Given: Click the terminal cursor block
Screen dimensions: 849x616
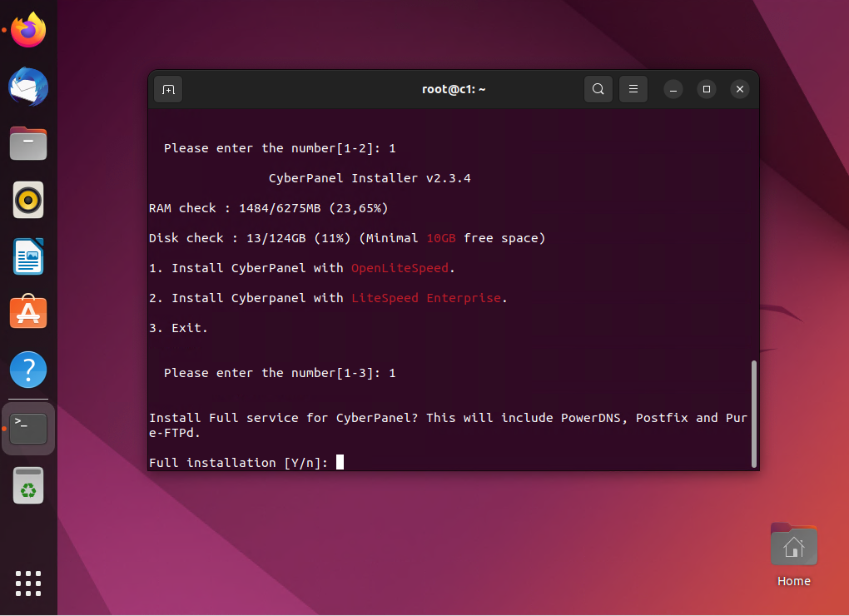Looking at the screenshot, I should click(340, 462).
